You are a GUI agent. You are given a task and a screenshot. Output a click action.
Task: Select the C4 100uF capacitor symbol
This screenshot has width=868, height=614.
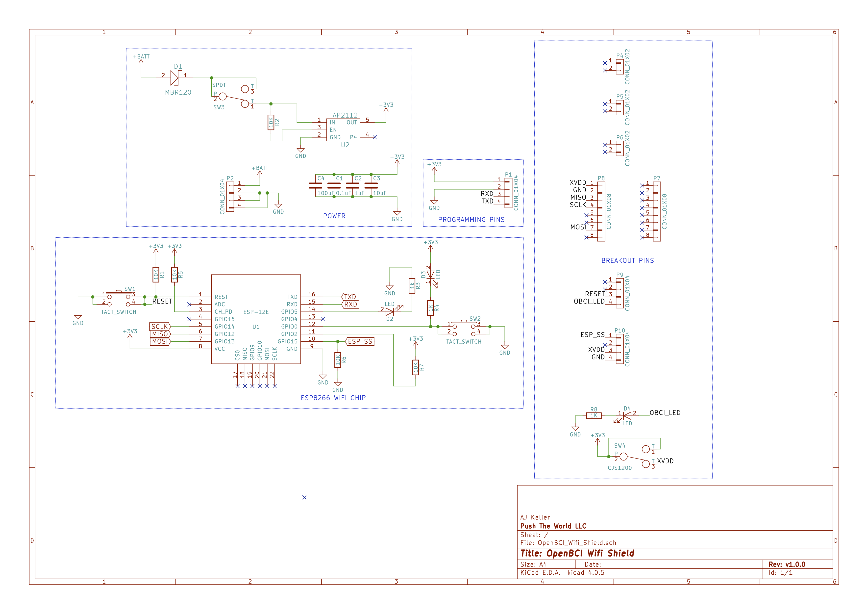click(315, 185)
